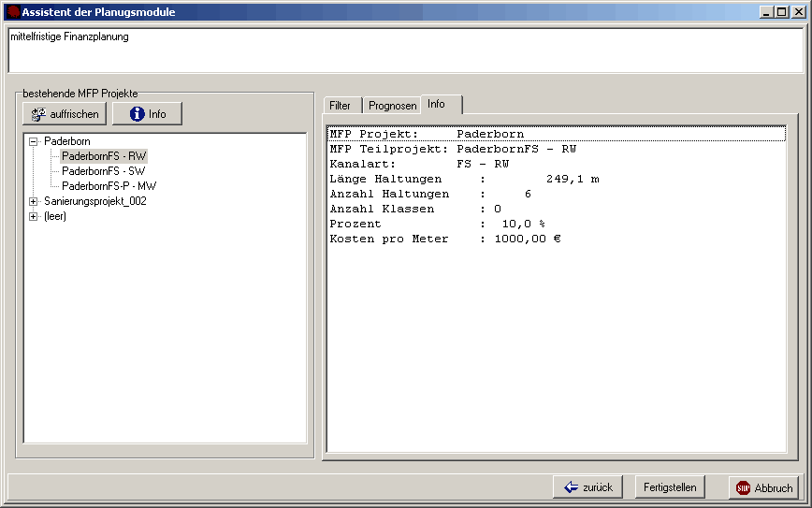This screenshot has height=508, width=812.
Task: Select the Paderborn project label
Action: click(67, 141)
